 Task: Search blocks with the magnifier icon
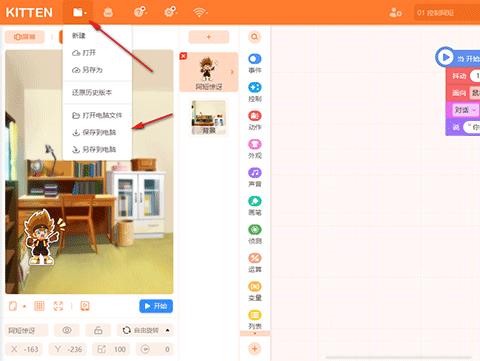click(x=254, y=37)
